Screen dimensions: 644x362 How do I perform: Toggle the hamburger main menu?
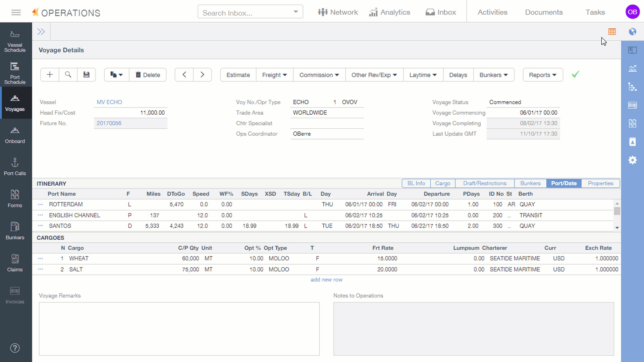tap(16, 13)
